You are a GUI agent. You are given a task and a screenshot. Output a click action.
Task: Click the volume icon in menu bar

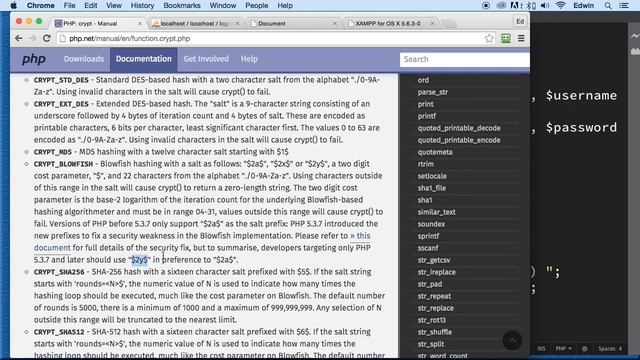(x=545, y=6)
